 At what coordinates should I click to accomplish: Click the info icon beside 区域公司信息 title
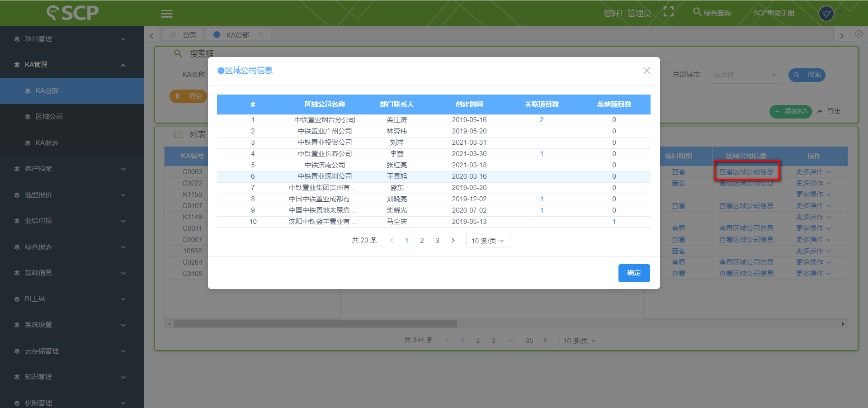click(221, 71)
